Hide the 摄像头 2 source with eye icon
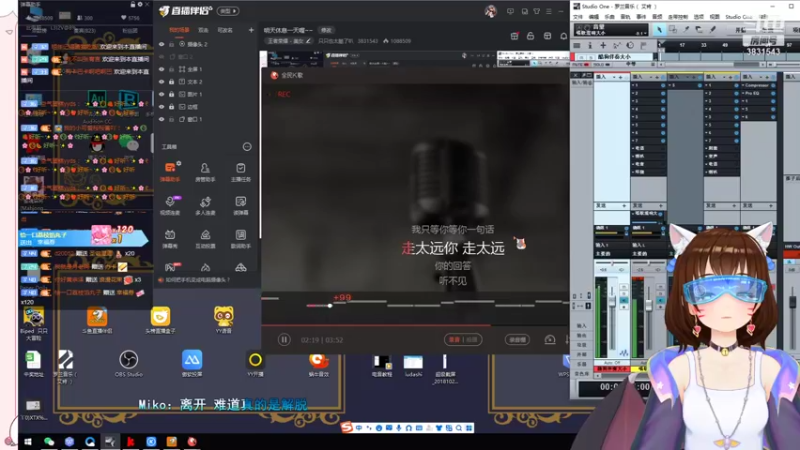Viewport: 800px width, 450px height. pyautogui.click(x=162, y=44)
